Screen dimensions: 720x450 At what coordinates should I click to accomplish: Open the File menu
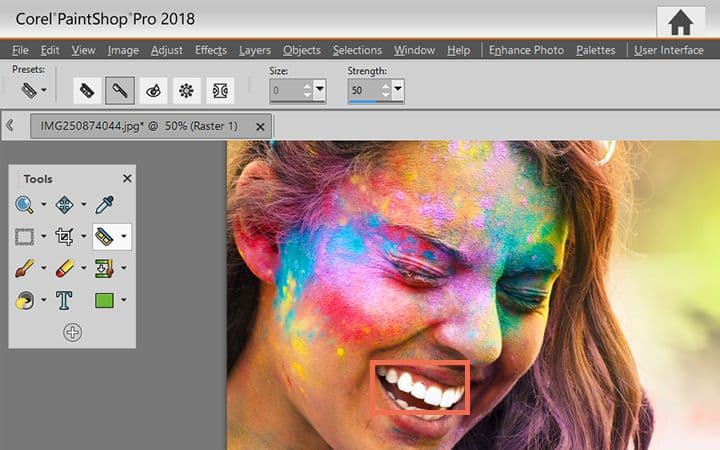click(x=20, y=50)
